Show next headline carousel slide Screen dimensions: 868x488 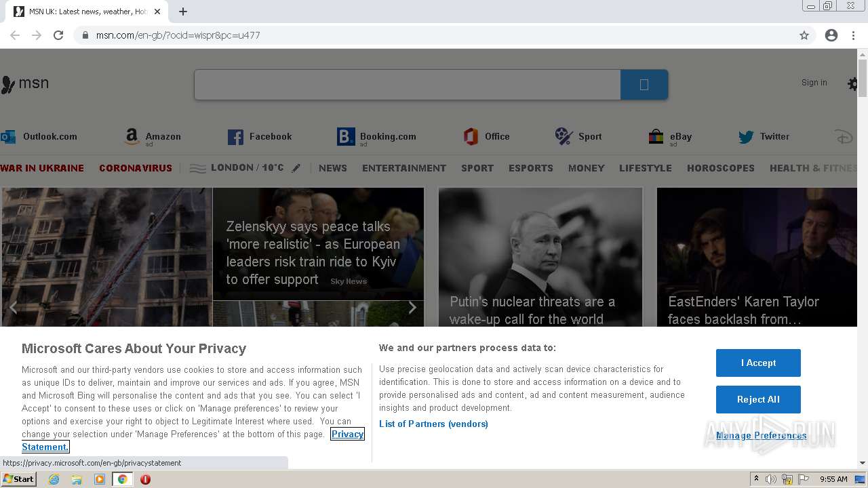coord(412,308)
